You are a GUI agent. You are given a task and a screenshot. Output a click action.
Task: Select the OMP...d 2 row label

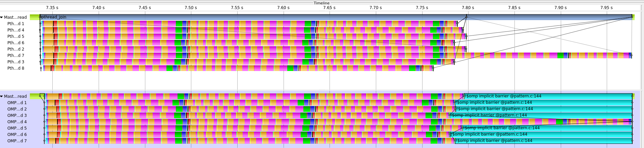pyautogui.click(x=17, y=109)
